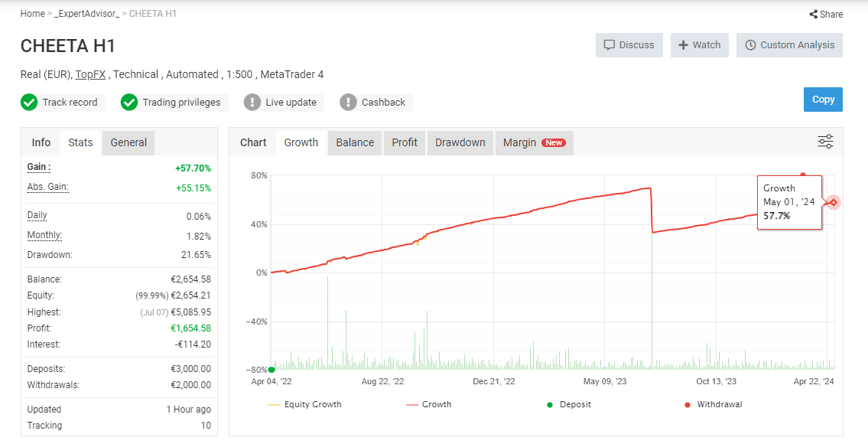
Task: Click the Discuss speech bubble button
Action: [x=629, y=45]
